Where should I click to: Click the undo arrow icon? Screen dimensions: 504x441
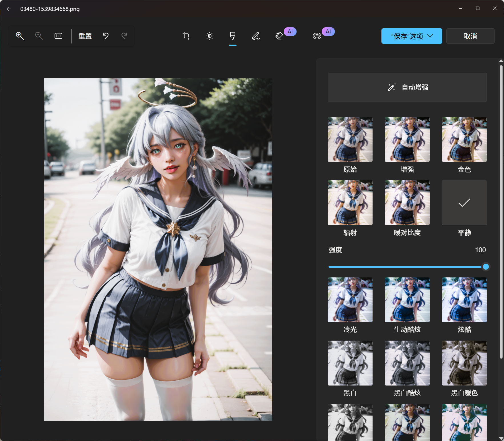[106, 36]
